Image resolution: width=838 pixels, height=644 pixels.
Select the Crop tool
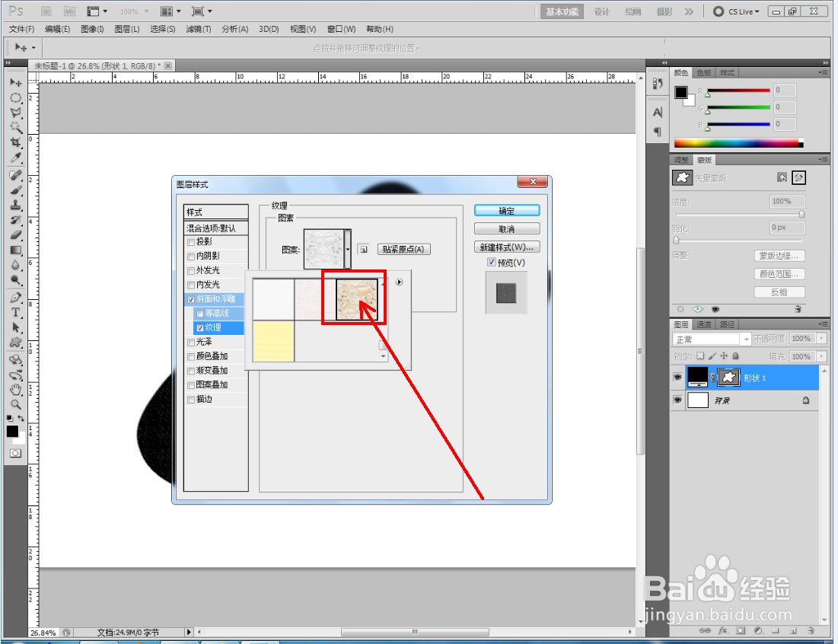click(x=15, y=142)
